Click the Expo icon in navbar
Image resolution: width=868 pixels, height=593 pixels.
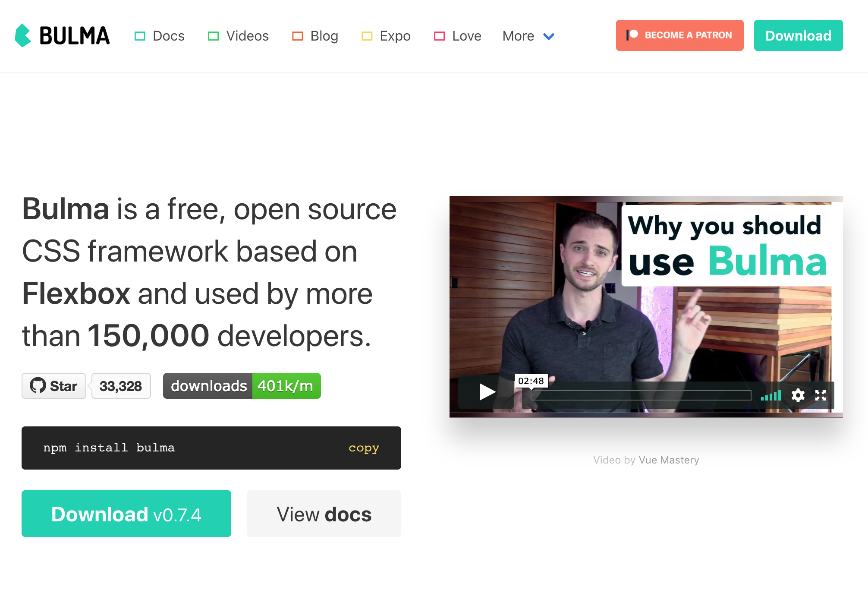click(x=367, y=36)
